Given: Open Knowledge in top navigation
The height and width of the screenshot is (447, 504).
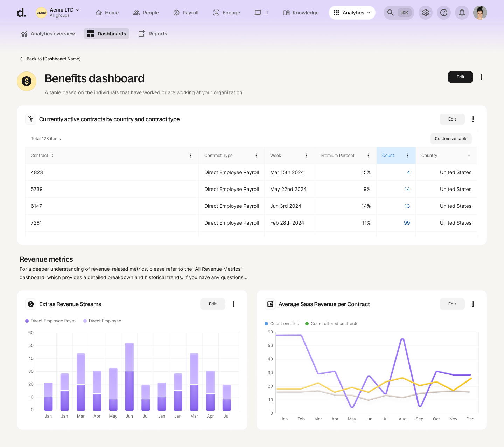Looking at the screenshot, I should [301, 13].
